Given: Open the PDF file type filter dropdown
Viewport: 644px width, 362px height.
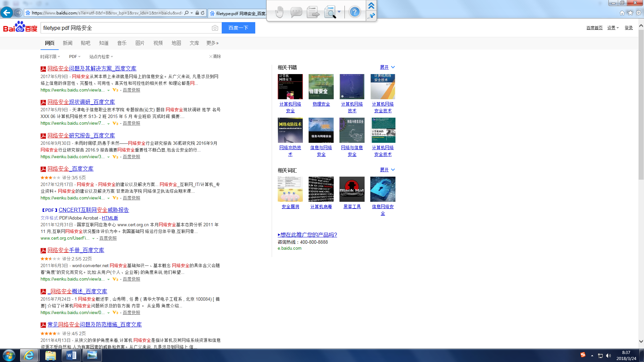Looking at the screenshot, I should [x=75, y=57].
